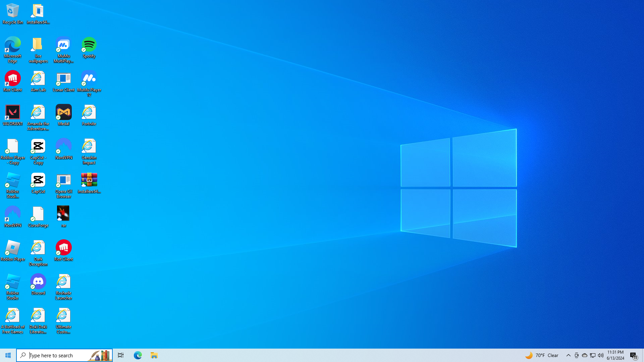Select the Genshin Impact shortcut
Screen dimensions: 644x362
point(89,151)
